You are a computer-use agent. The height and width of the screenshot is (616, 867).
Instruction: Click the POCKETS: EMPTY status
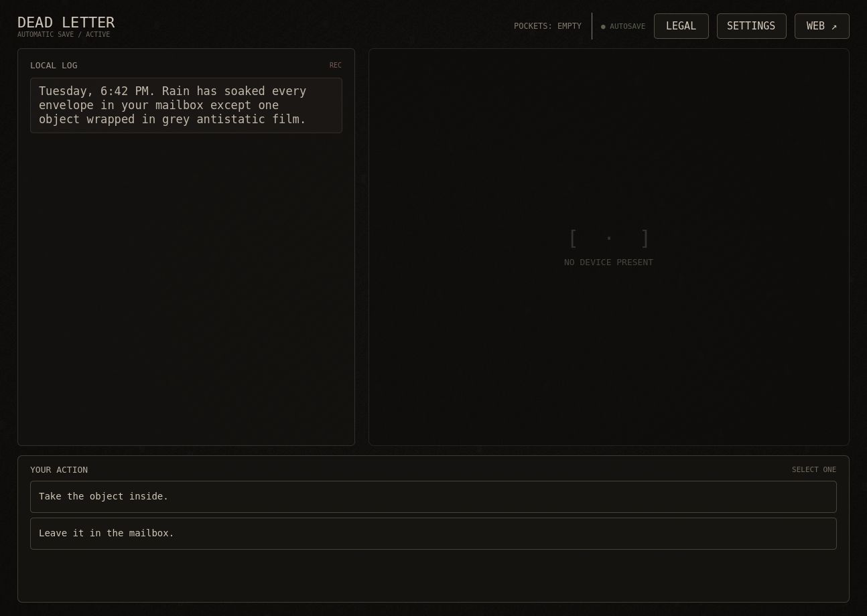tap(547, 27)
